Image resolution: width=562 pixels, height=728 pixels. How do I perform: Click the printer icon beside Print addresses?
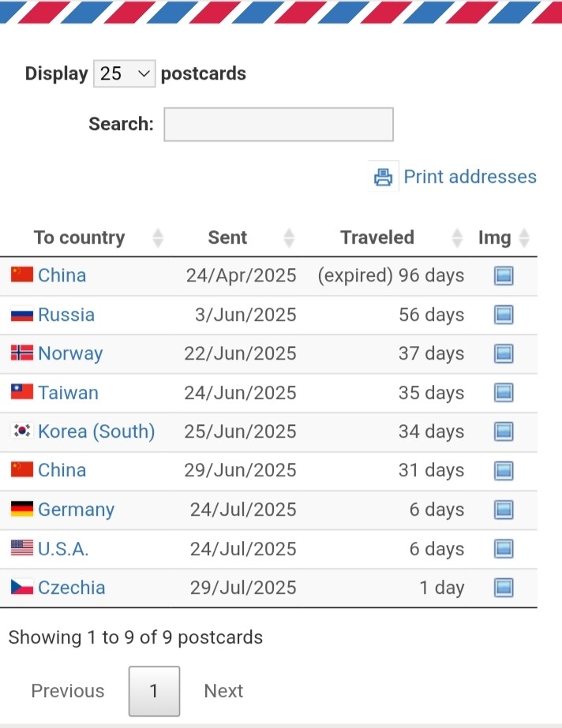(x=383, y=177)
